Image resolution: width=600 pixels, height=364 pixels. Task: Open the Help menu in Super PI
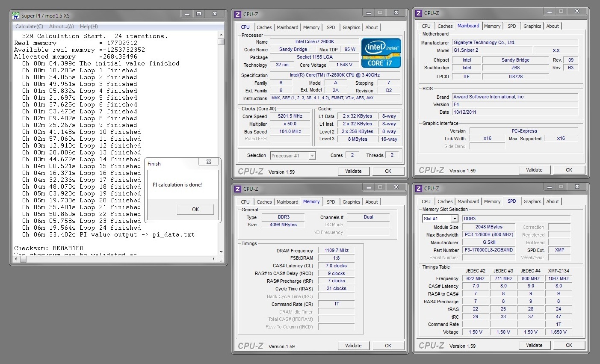(x=89, y=27)
